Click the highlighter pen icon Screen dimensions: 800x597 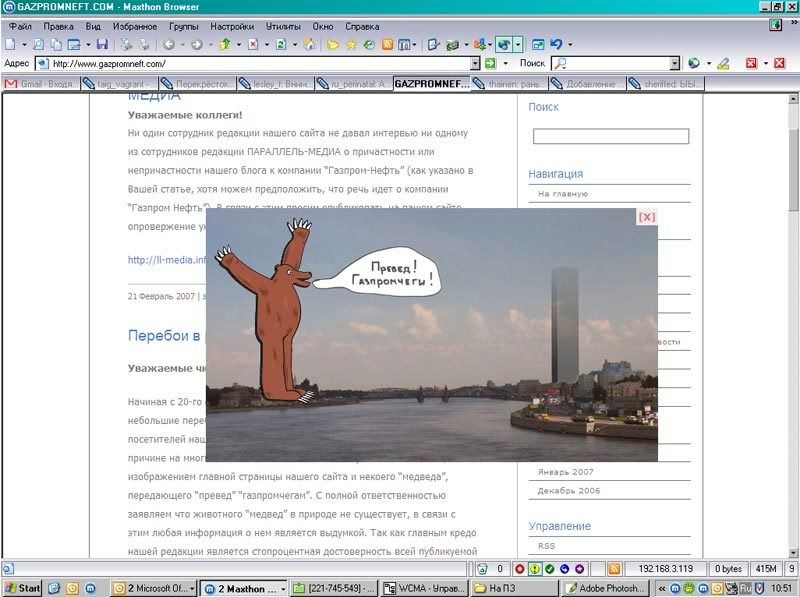click(x=723, y=63)
